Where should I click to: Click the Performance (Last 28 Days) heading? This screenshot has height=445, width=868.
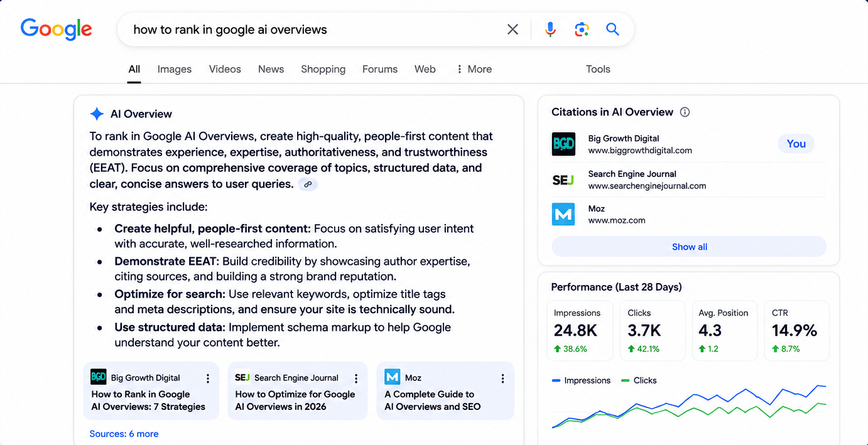pyautogui.click(x=616, y=287)
